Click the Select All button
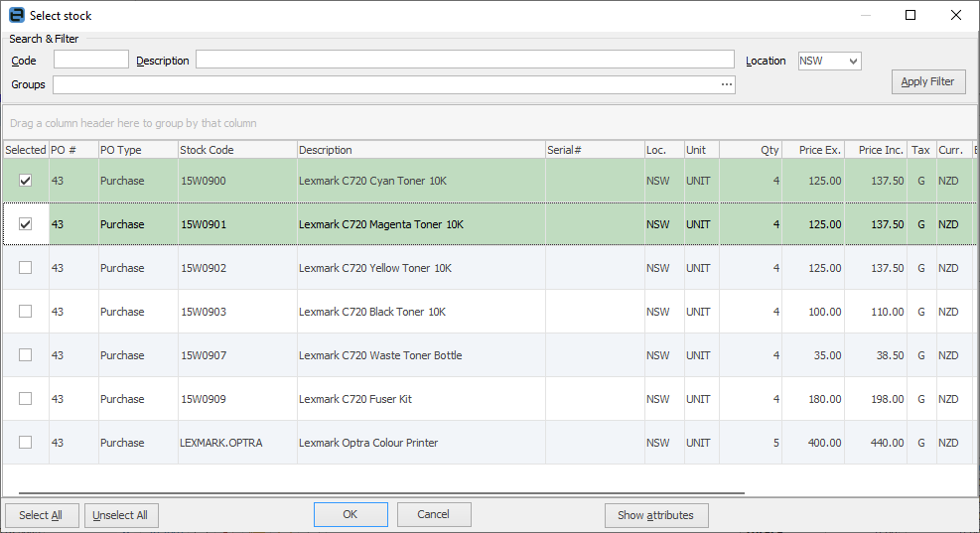The width and height of the screenshot is (980, 533). [41, 515]
